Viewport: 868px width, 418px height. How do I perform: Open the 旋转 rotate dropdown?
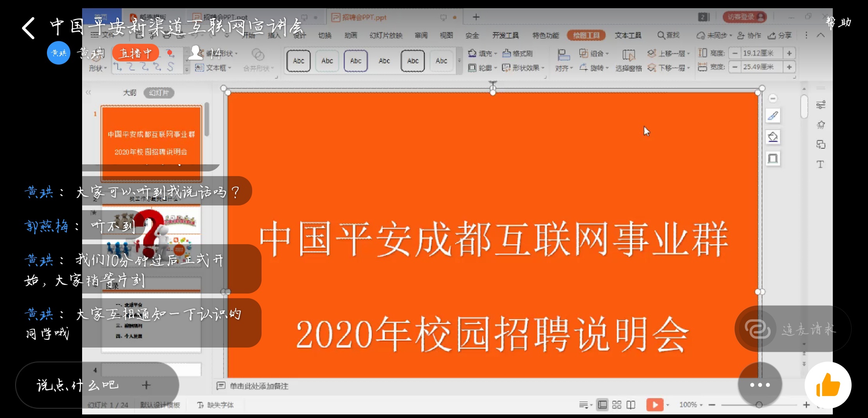point(594,68)
